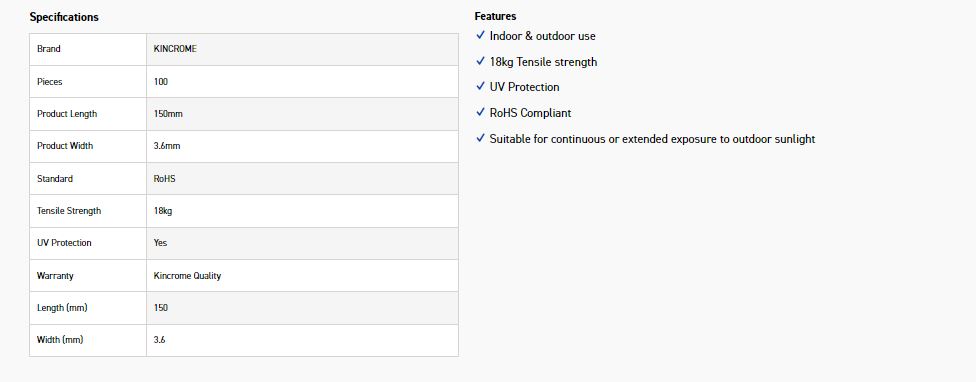
Task: Select the RoHS Compliant feature text
Action: pos(530,113)
